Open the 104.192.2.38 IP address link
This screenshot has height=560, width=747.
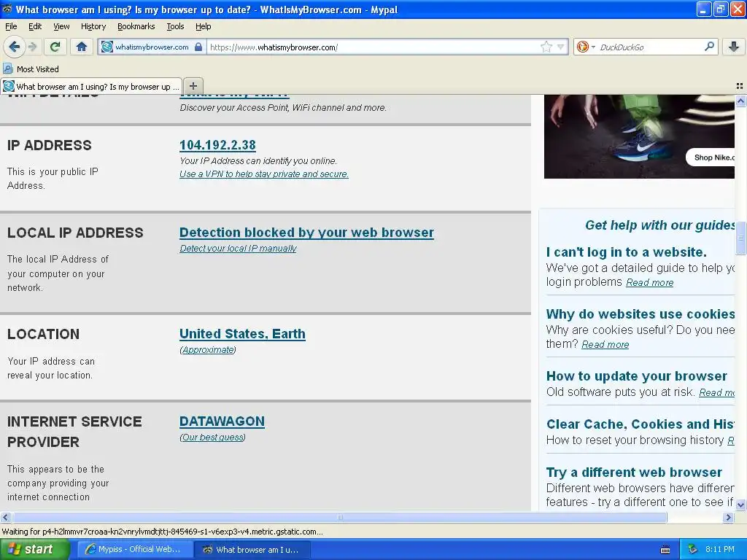tap(217, 145)
